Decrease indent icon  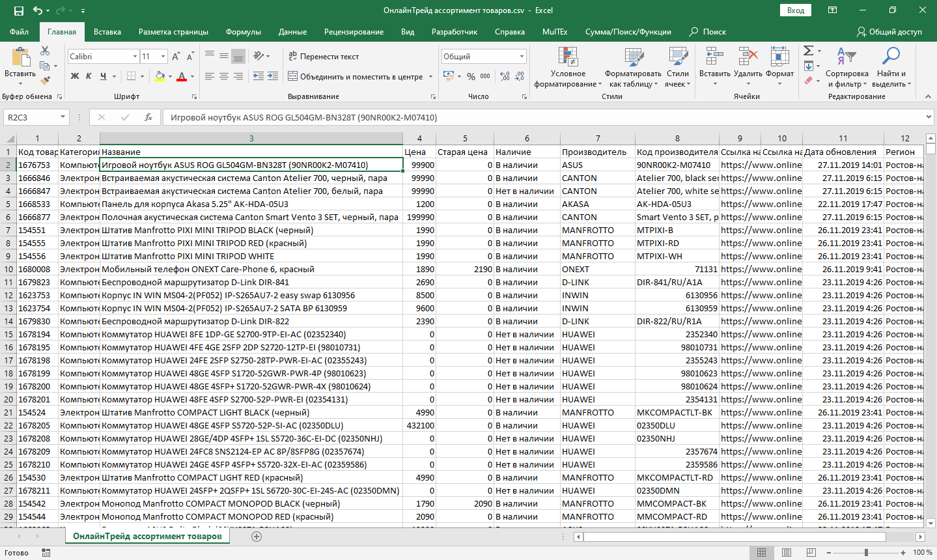pos(259,76)
